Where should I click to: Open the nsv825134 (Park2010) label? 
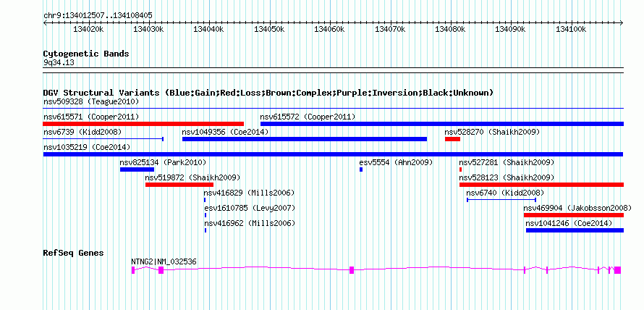coord(163,162)
